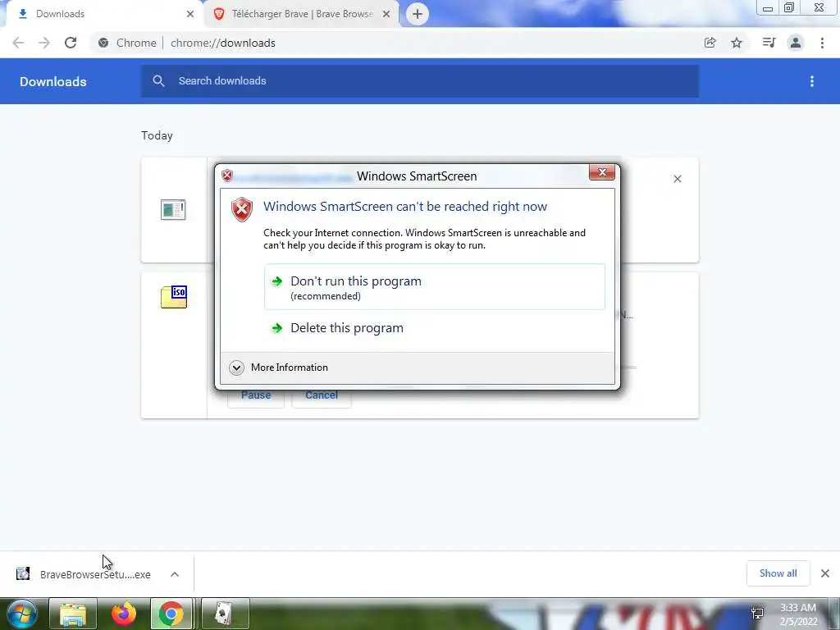The height and width of the screenshot is (630, 840).
Task: Click the Chrome taskbar icon
Action: pos(171,614)
